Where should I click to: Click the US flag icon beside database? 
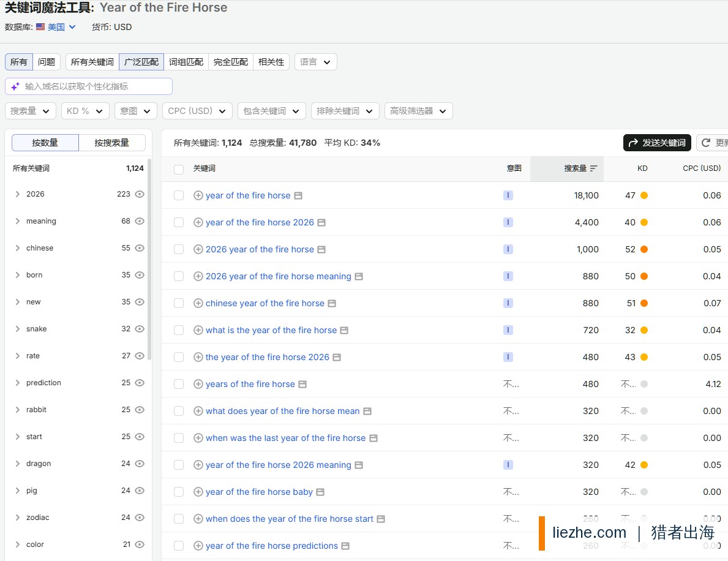click(x=40, y=27)
